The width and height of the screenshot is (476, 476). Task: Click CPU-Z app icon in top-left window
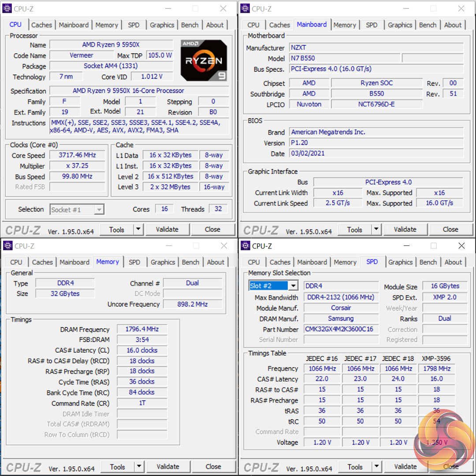click(x=7, y=8)
